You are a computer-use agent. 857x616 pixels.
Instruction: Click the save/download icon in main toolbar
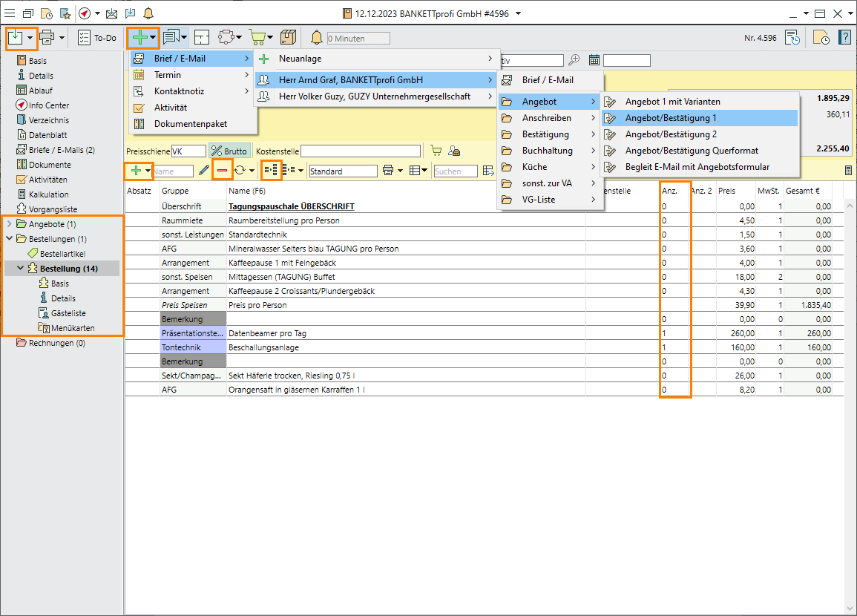point(16,37)
